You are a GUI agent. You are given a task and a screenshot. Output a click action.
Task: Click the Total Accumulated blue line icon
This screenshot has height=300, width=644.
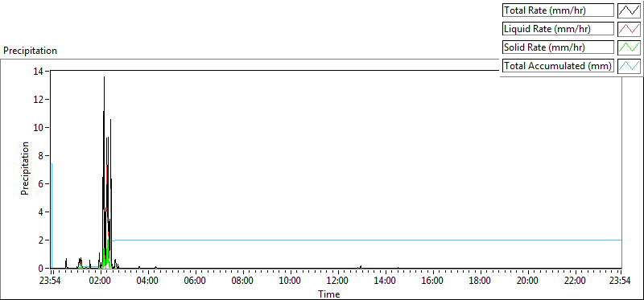629,66
